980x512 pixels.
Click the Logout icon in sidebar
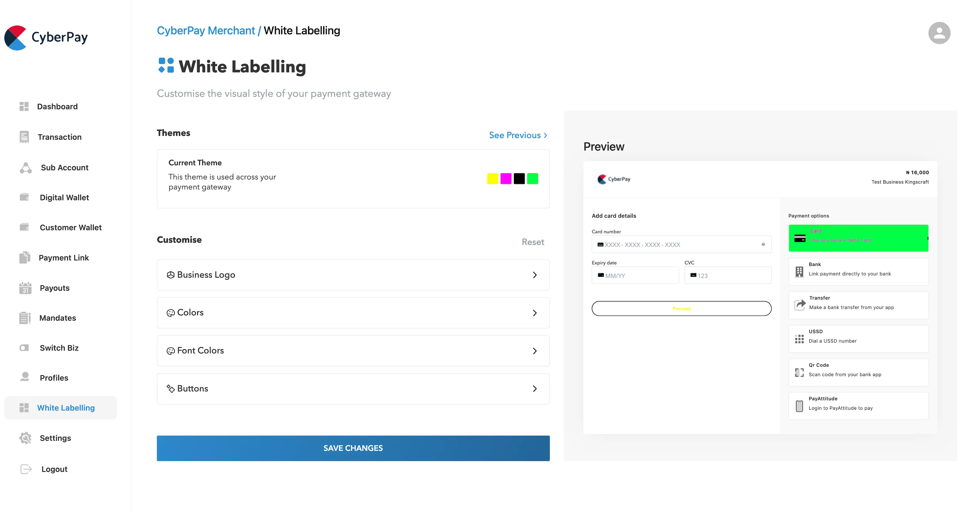pos(26,469)
